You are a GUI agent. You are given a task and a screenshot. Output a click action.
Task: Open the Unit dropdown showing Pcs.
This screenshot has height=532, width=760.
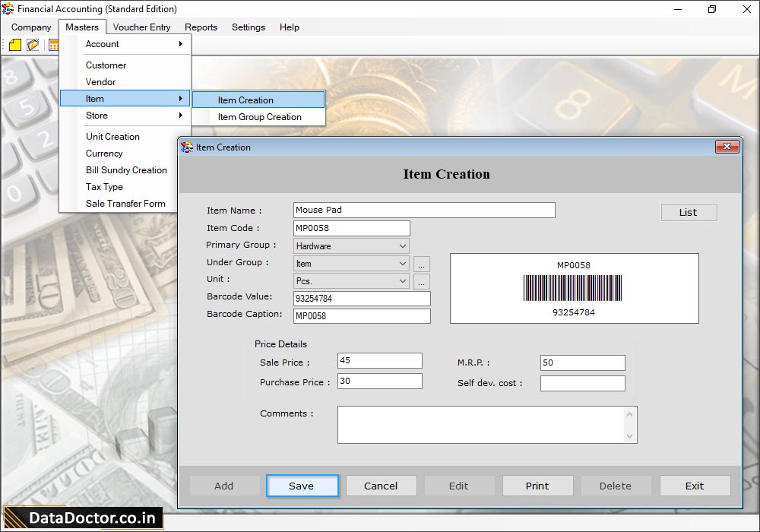point(402,282)
